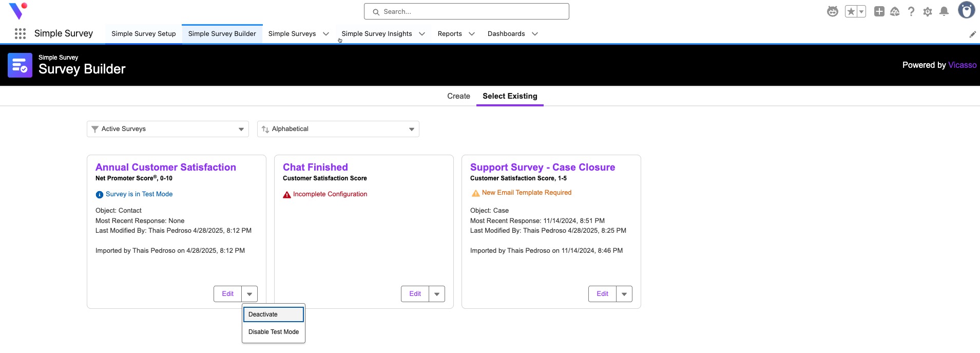Open the Dashboards tab

[x=506, y=34]
